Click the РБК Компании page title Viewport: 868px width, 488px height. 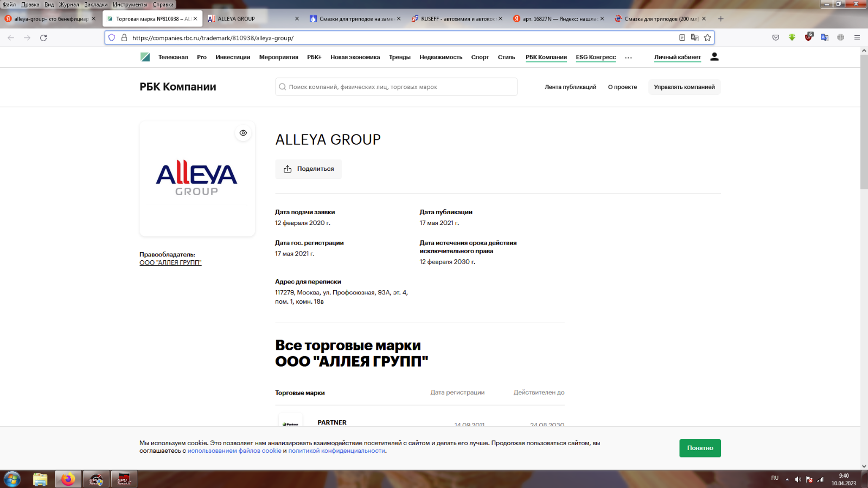coord(178,87)
